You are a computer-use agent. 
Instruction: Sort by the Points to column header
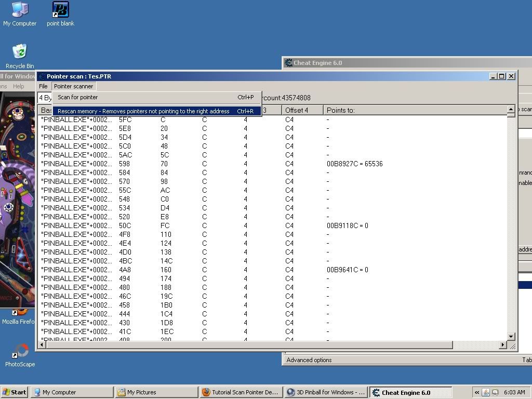pos(415,110)
